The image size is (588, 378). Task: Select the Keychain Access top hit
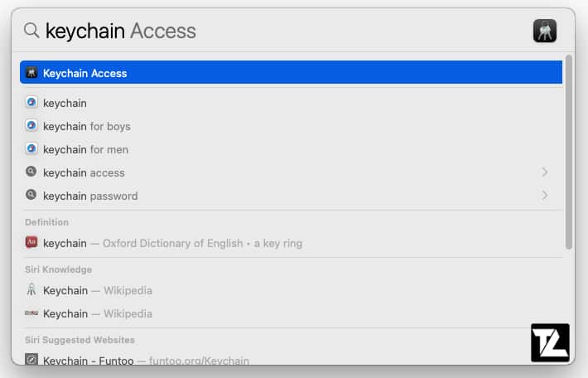[x=291, y=72]
